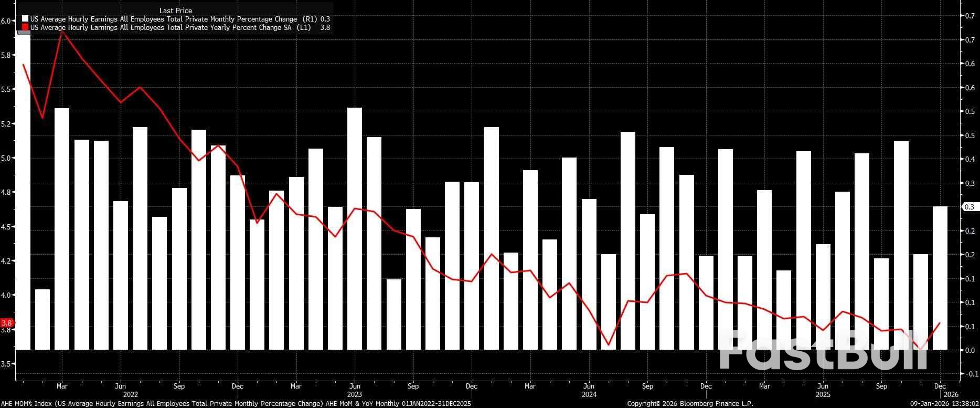Click the 2024 year label on the time axis
Viewport: 980px width, 408px height.
click(x=589, y=394)
